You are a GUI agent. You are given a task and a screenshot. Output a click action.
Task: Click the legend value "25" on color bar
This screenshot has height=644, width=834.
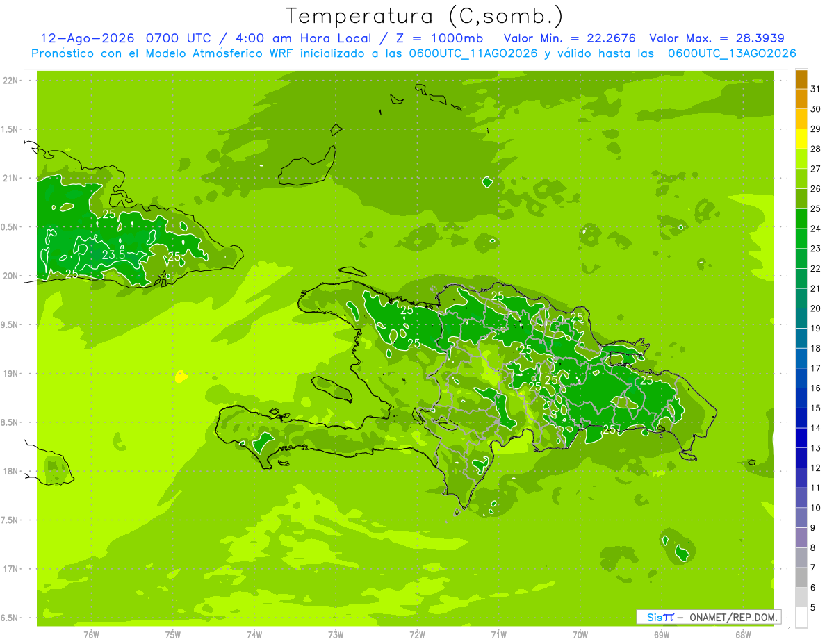tap(816, 208)
